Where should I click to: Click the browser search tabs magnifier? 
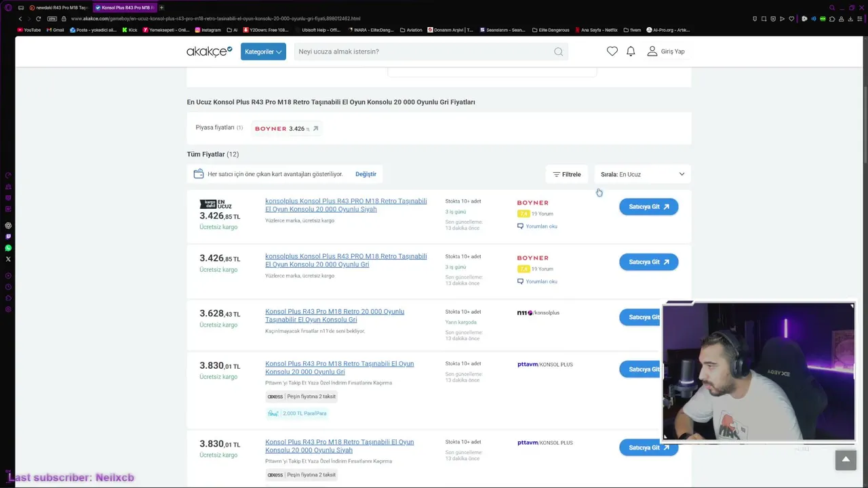click(x=832, y=7)
